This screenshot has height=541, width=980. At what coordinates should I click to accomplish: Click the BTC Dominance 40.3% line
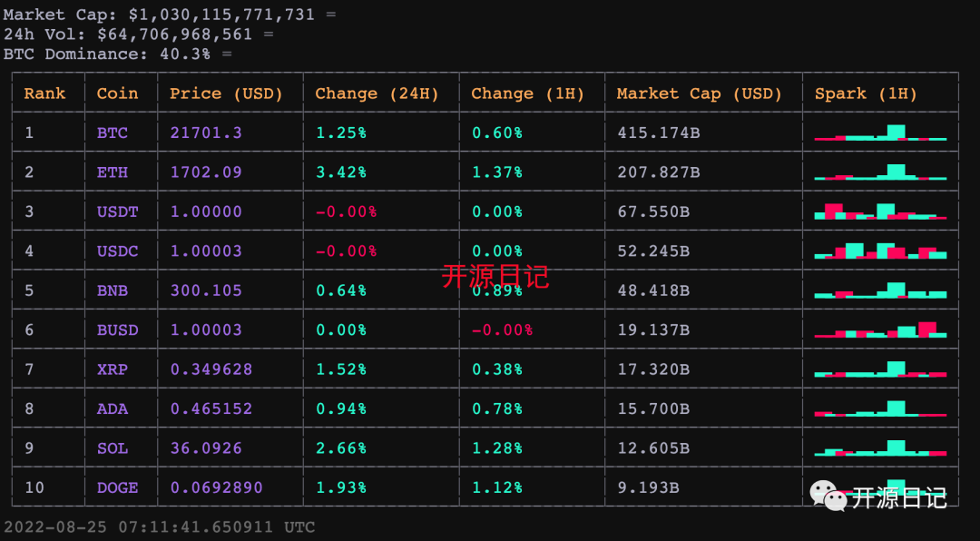tap(117, 54)
